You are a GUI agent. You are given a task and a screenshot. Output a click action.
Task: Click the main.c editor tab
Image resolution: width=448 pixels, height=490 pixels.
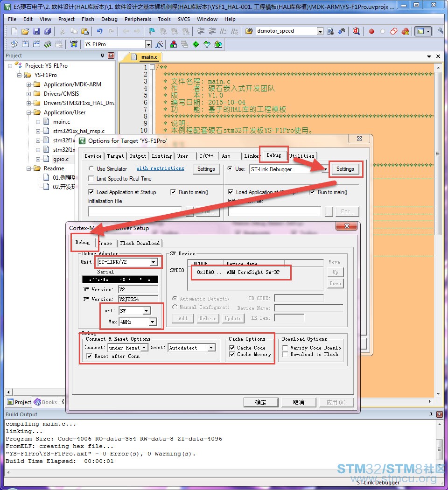pyautogui.click(x=149, y=57)
